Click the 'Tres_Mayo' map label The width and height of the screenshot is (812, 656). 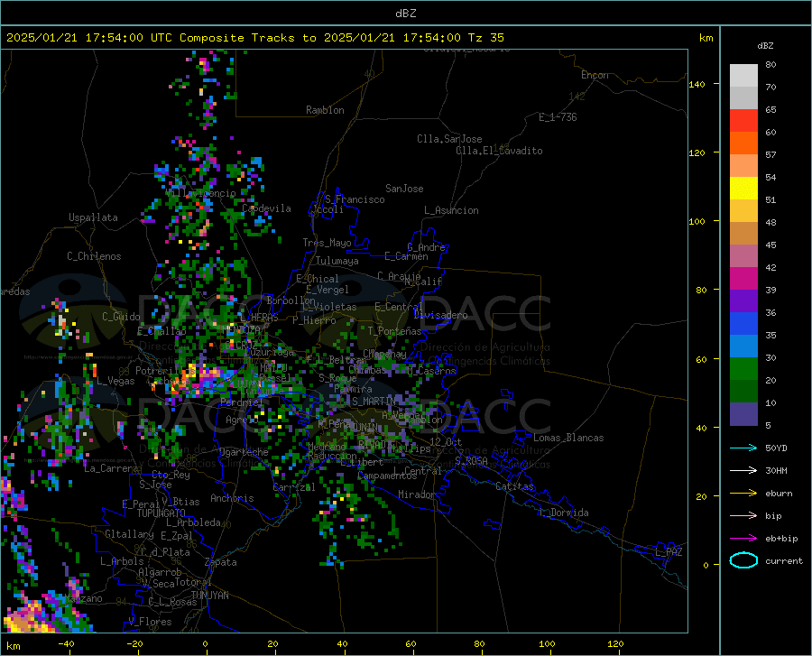coord(327,243)
